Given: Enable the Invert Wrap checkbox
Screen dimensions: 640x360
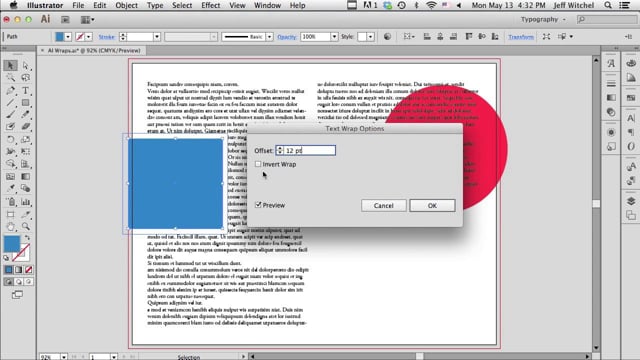Looking at the screenshot, I should [258, 164].
